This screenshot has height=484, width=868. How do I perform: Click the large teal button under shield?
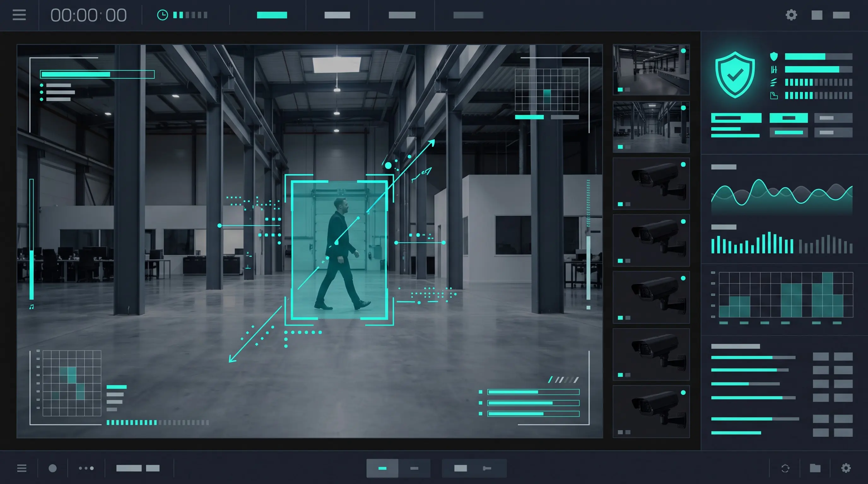(736, 118)
